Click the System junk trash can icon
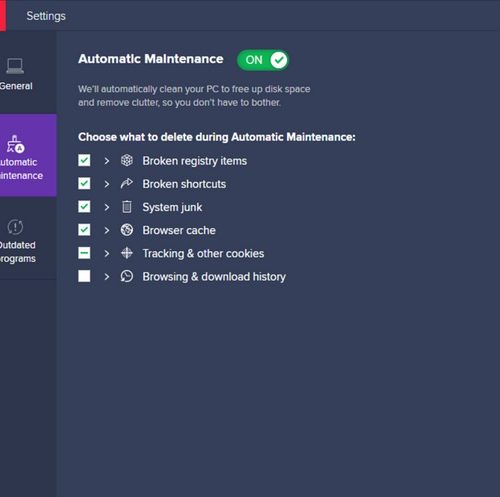This screenshot has width=500, height=497. click(127, 207)
